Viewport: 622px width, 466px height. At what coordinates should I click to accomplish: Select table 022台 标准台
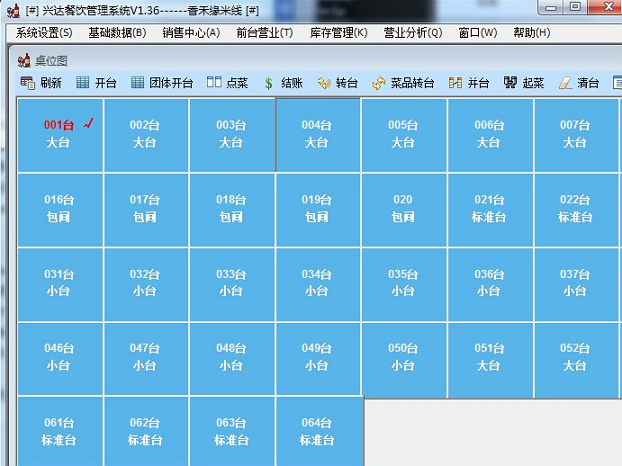(x=576, y=210)
